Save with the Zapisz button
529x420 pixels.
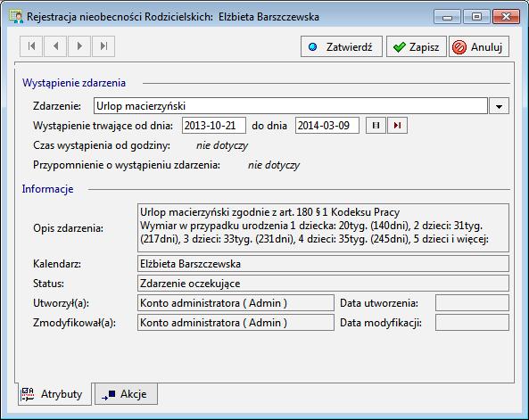coord(417,46)
